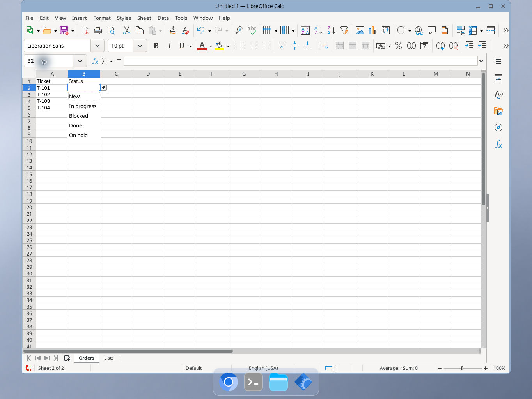This screenshot has height=399, width=532.
Task: Toggle Italic formatting
Action: tap(169, 46)
